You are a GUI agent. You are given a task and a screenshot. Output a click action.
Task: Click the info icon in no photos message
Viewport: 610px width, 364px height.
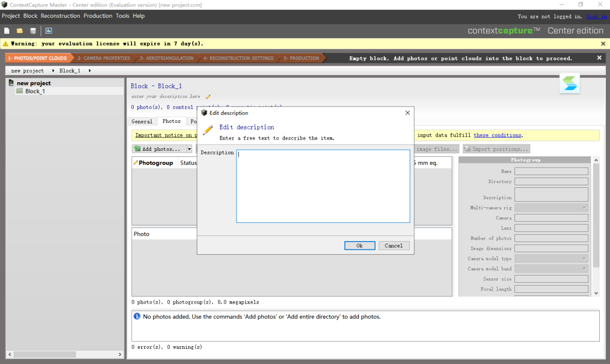pos(136,316)
